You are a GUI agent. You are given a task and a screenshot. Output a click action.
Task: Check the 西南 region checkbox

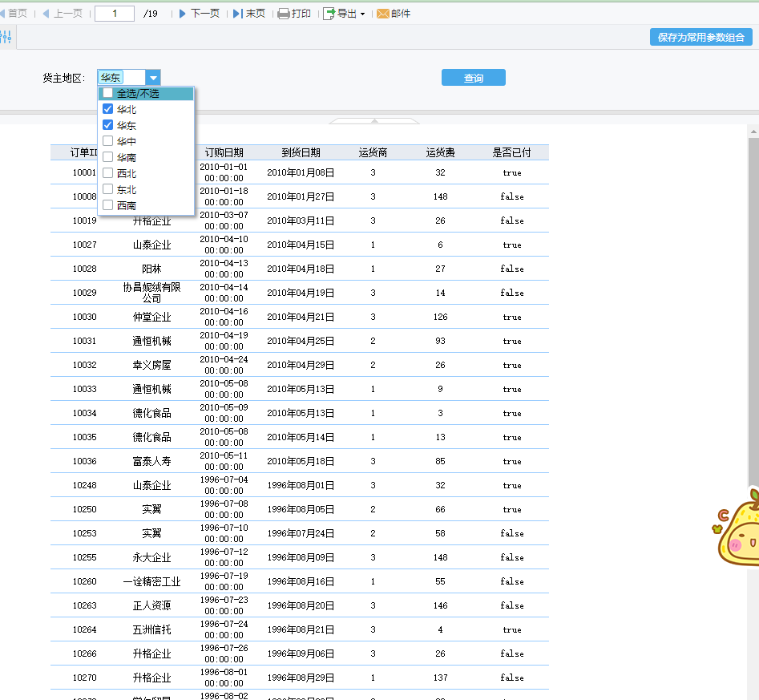pos(108,205)
